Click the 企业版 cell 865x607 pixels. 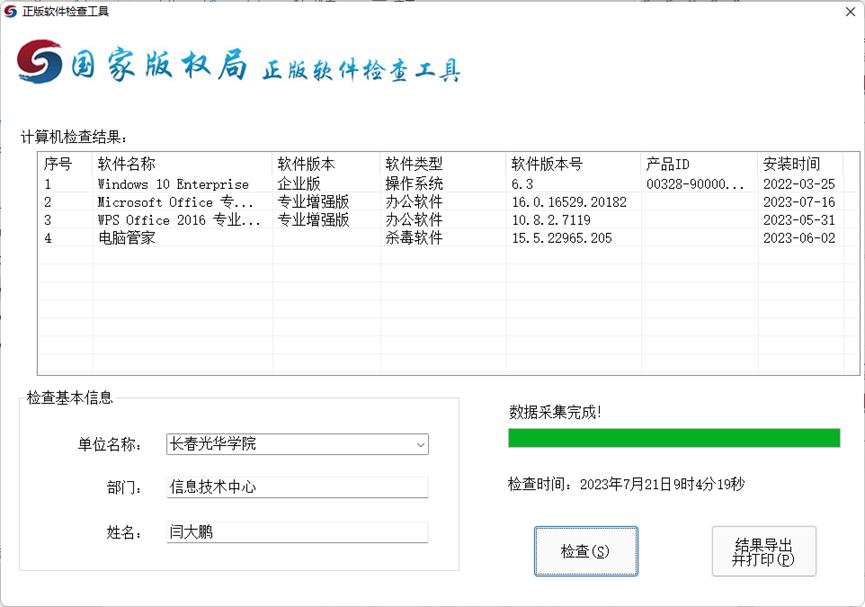[298, 184]
